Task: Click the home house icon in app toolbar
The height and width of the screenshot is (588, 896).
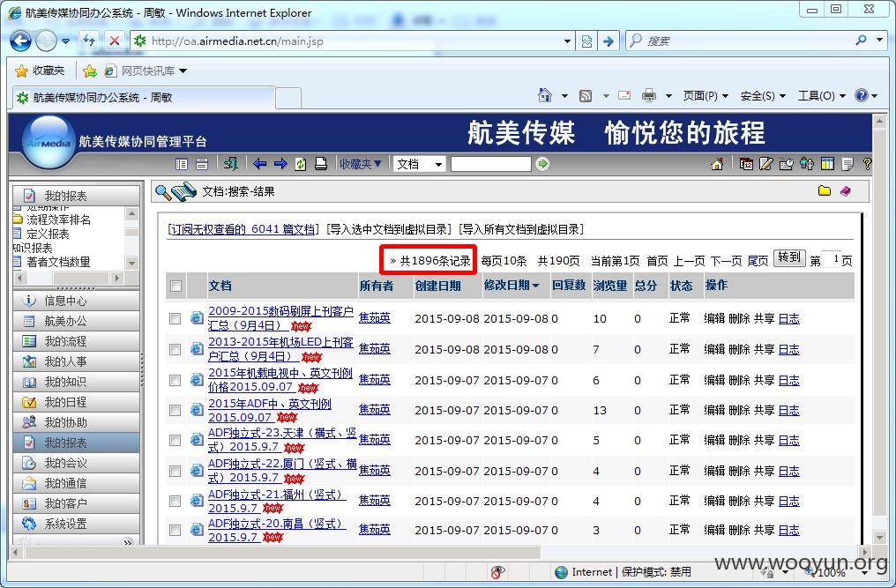Action: tap(717, 164)
